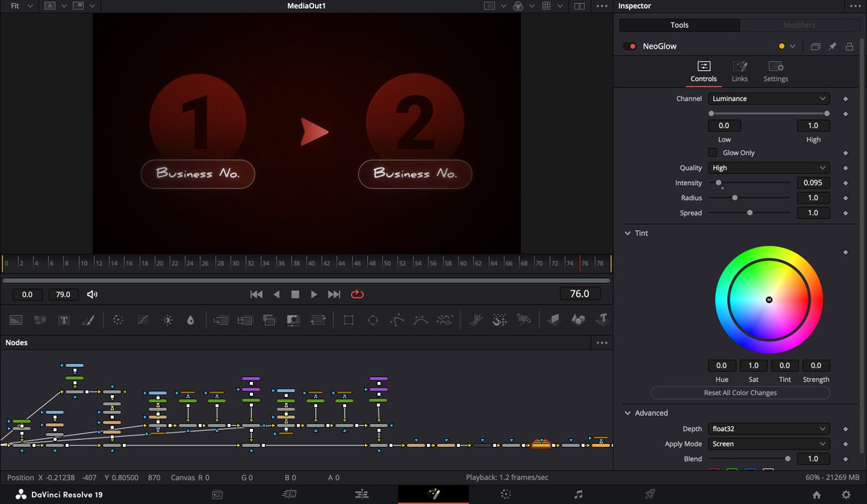This screenshot has width=867, height=504.
Task: Stop playback
Action: (x=295, y=295)
